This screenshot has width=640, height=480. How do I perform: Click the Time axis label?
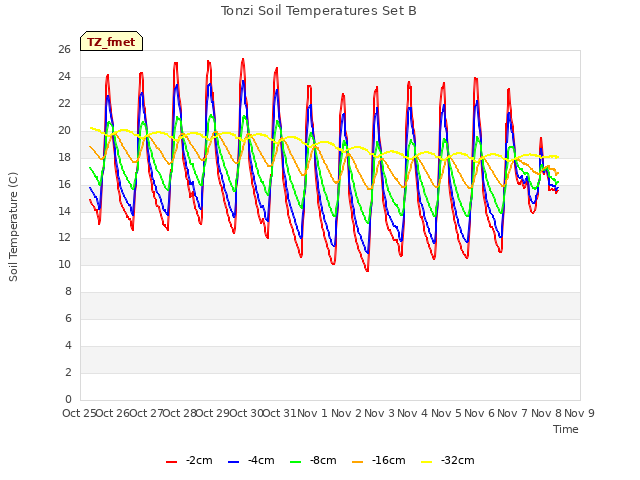566,429
